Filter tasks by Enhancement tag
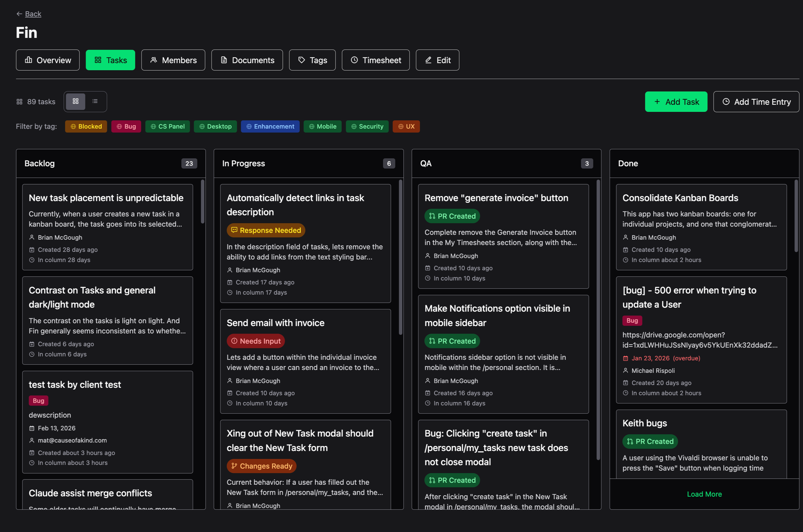 tap(270, 126)
